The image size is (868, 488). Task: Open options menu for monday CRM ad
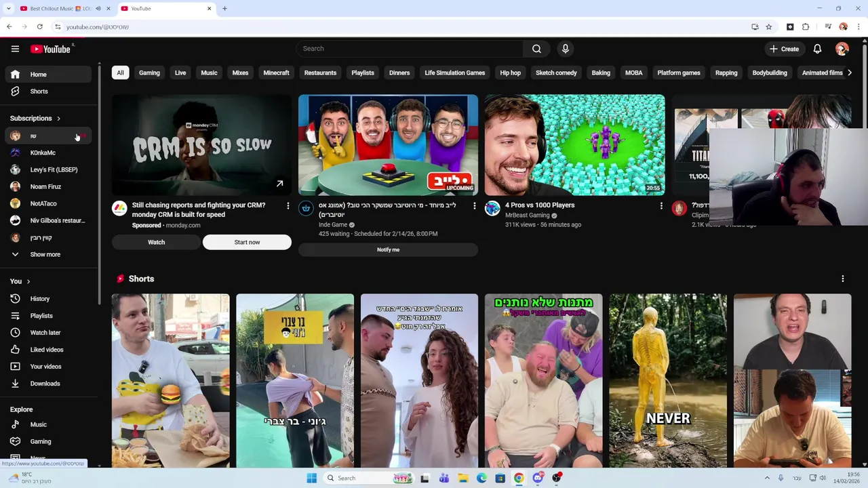[x=288, y=206]
